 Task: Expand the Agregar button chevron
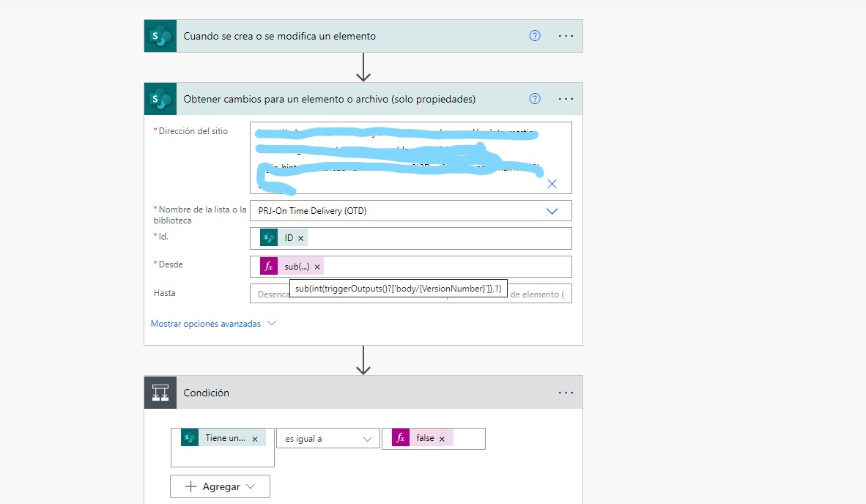pos(251,487)
